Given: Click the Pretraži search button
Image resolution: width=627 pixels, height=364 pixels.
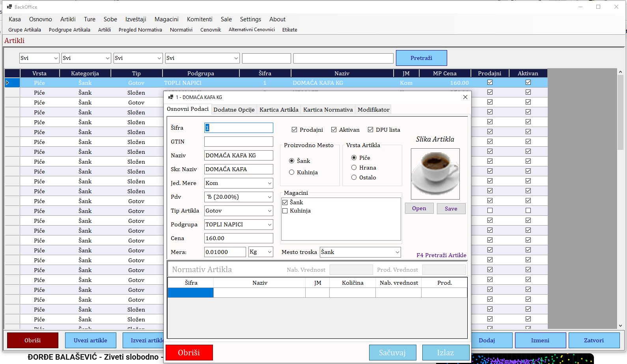Looking at the screenshot, I should pyautogui.click(x=421, y=58).
